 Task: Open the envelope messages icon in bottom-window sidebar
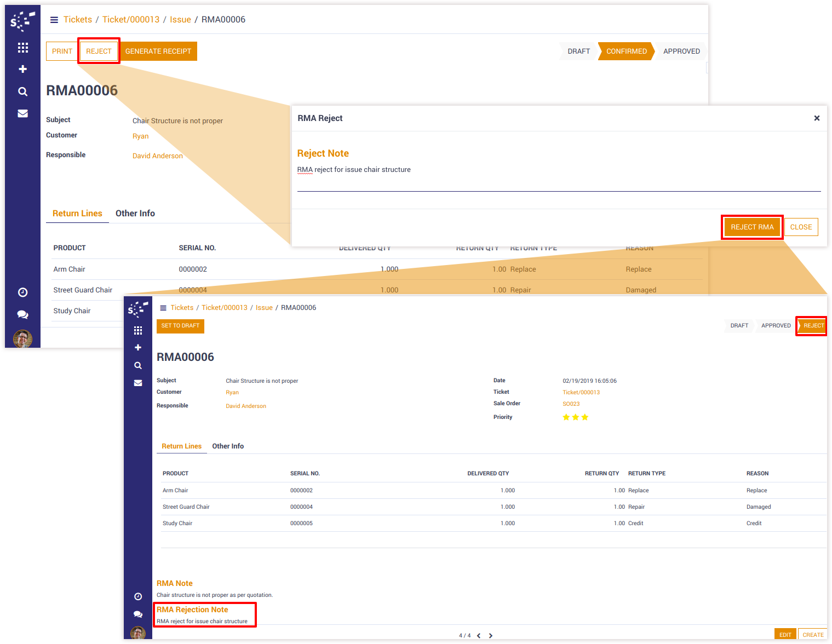pyautogui.click(x=138, y=383)
